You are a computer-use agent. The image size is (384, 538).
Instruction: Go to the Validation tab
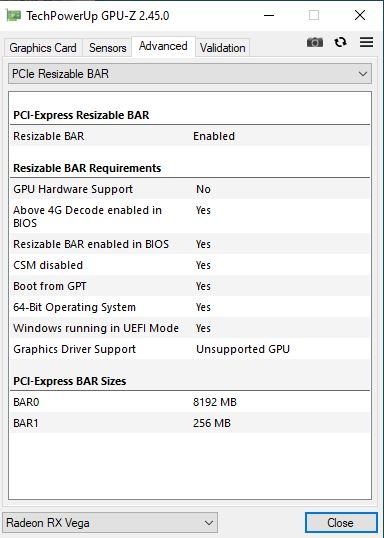coord(222,48)
